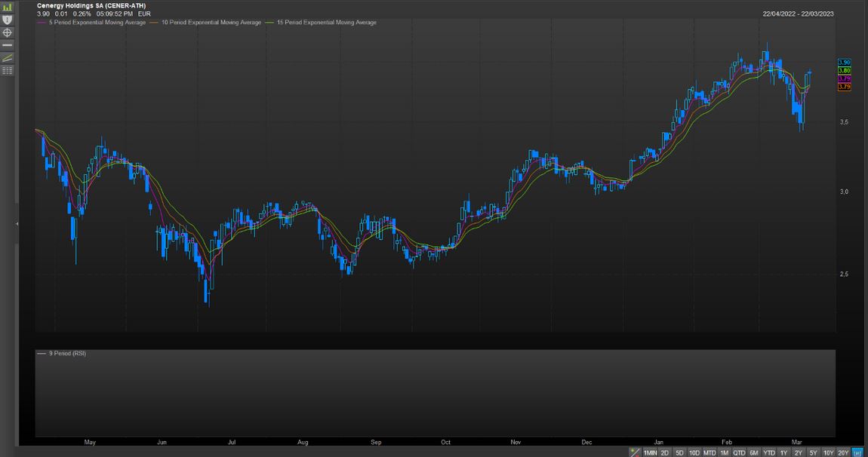Expand the collapsed left side panel arrow

point(17,224)
